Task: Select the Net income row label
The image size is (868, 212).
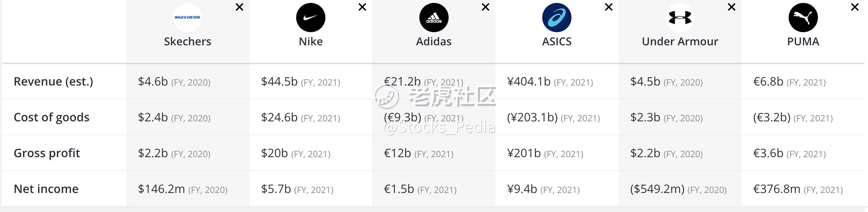Action: (x=46, y=189)
